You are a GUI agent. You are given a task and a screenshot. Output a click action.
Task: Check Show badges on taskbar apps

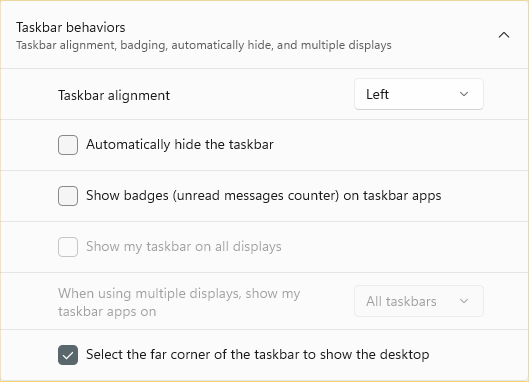point(68,196)
